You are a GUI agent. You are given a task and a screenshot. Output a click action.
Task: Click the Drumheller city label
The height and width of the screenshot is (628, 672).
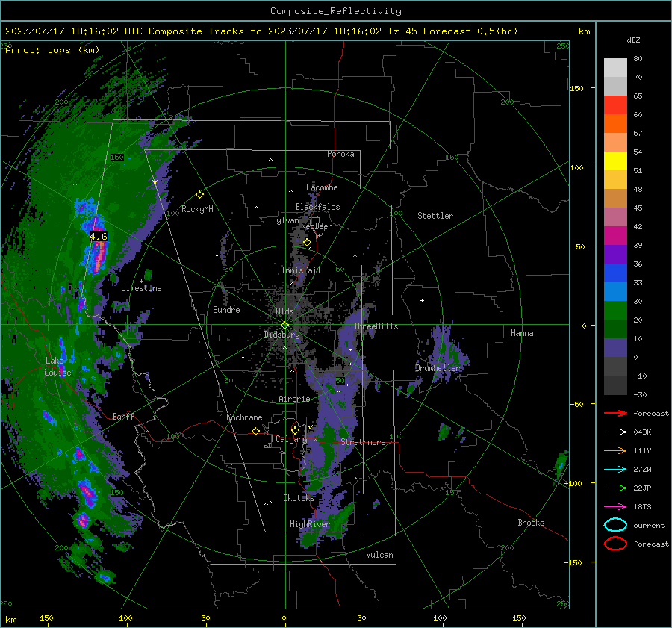(x=438, y=368)
